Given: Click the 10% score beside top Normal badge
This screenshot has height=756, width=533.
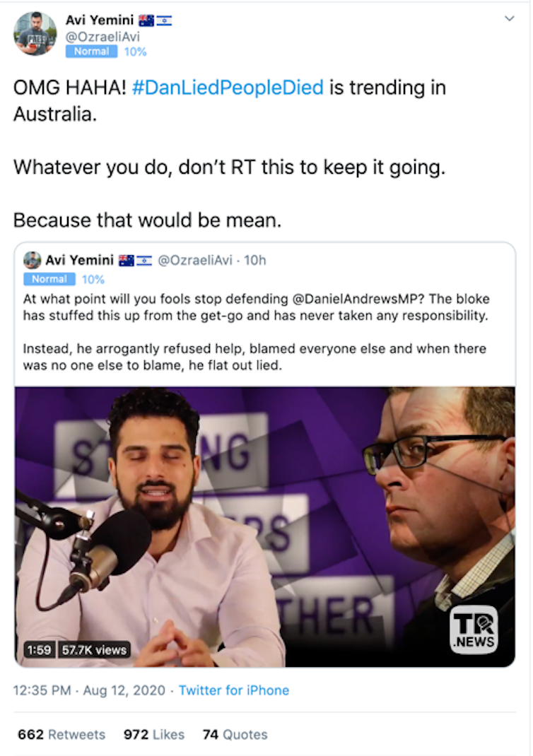Looking at the screenshot, I should (x=135, y=52).
